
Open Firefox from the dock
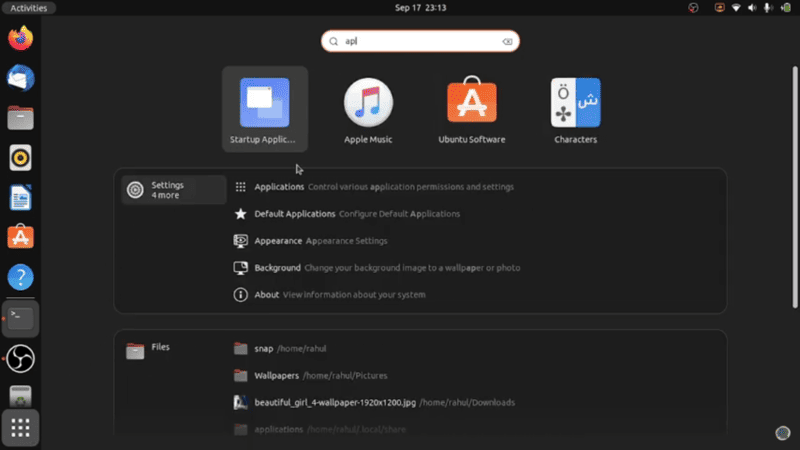[20, 38]
